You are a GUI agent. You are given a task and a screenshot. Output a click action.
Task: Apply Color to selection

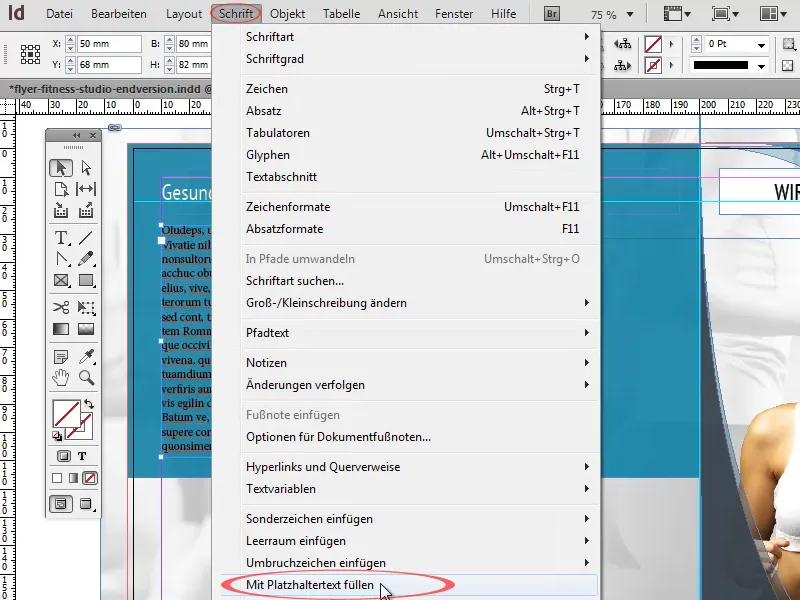coord(57,478)
